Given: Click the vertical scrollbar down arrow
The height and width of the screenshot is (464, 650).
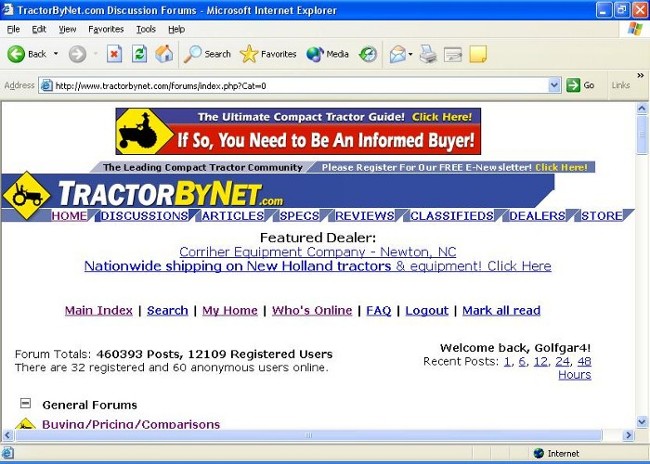Looking at the screenshot, I should tap(642, 422).
